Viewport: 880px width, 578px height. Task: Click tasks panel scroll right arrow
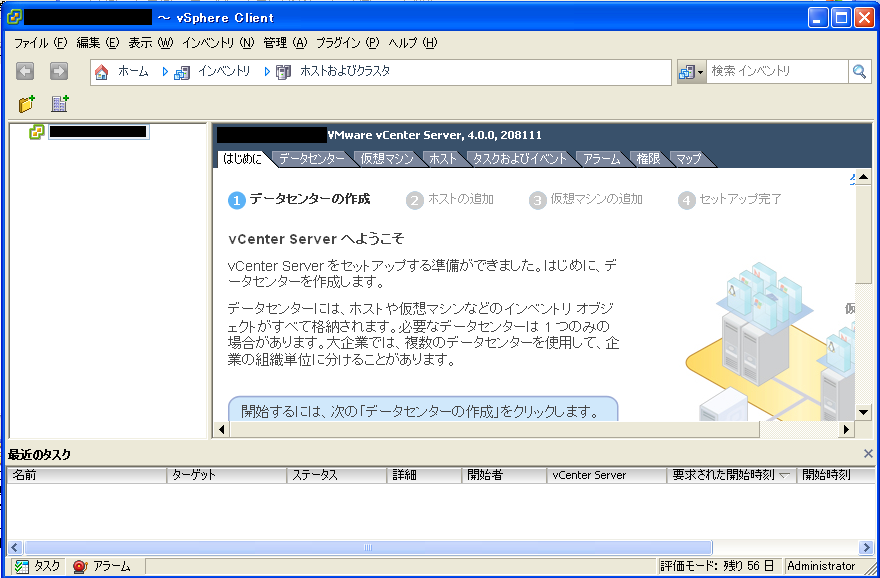point(866,547)
